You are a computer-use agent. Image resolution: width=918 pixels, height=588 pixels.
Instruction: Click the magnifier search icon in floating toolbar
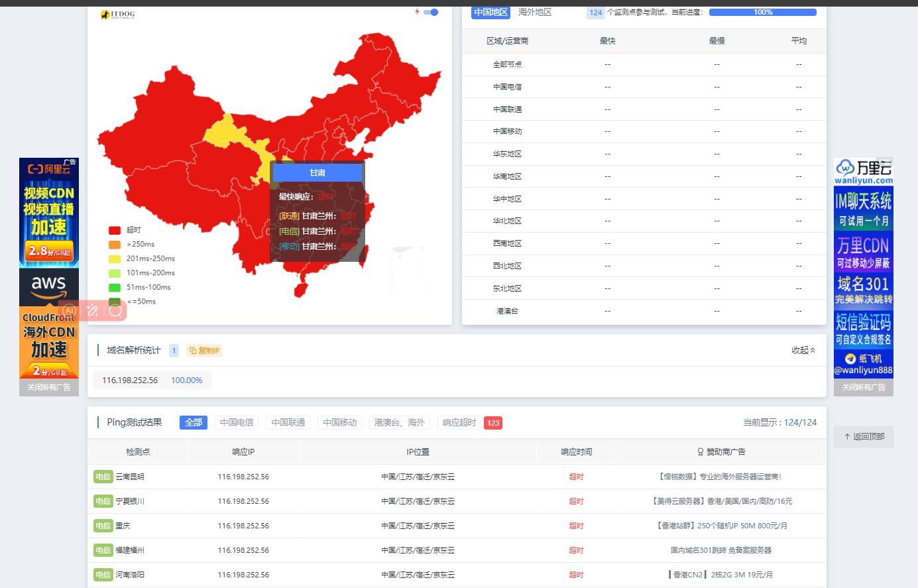[115, 310]
